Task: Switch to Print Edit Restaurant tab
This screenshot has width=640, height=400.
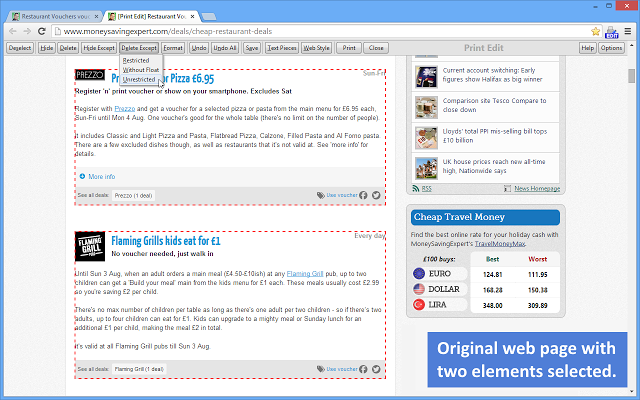Action: pos(151,16)
